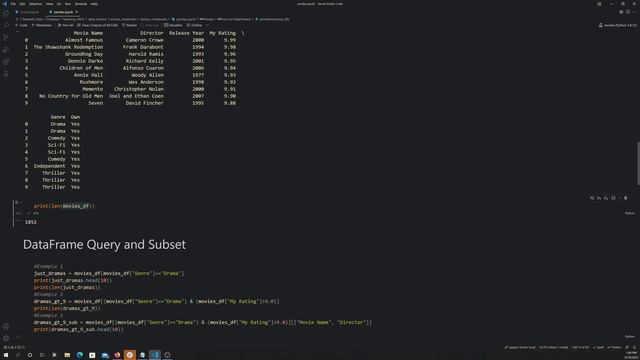Click the Windows taskbar search icon
This screenshot has width=640, height=360.
[x=18, y=355]
